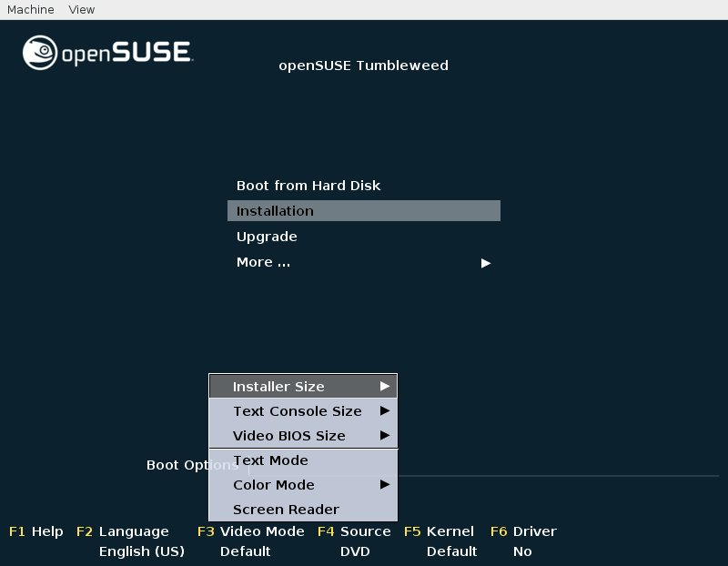Open the F2 Language selector

coord(123,531)
